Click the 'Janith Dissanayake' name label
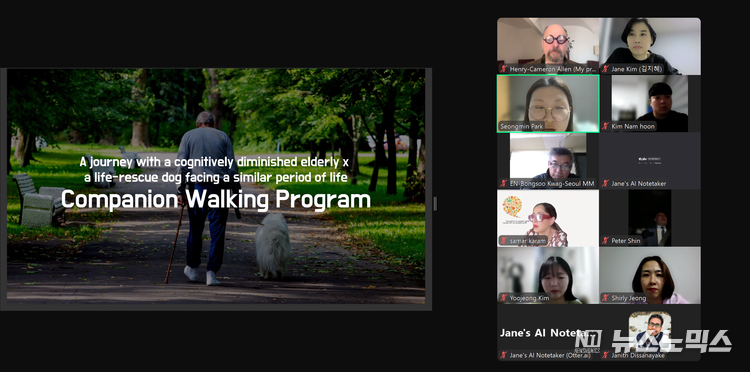The image size is (750, 372). click(x=638, y=355)
